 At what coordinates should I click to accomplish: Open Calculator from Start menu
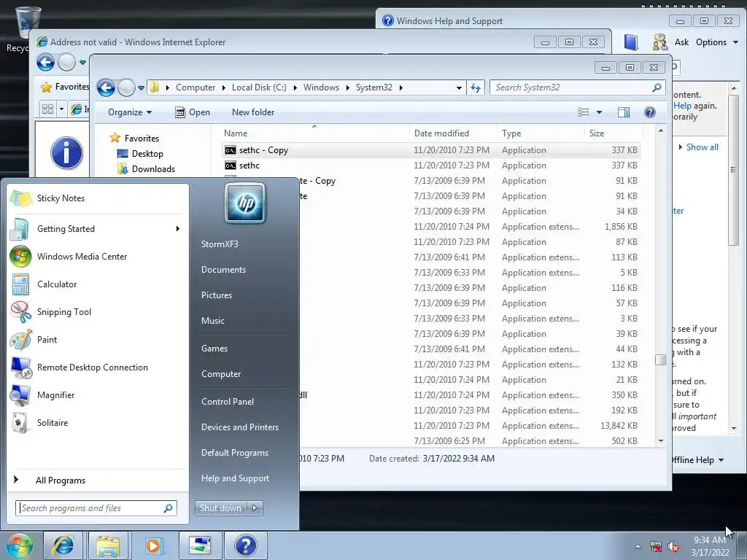click(x=57, y=284)
